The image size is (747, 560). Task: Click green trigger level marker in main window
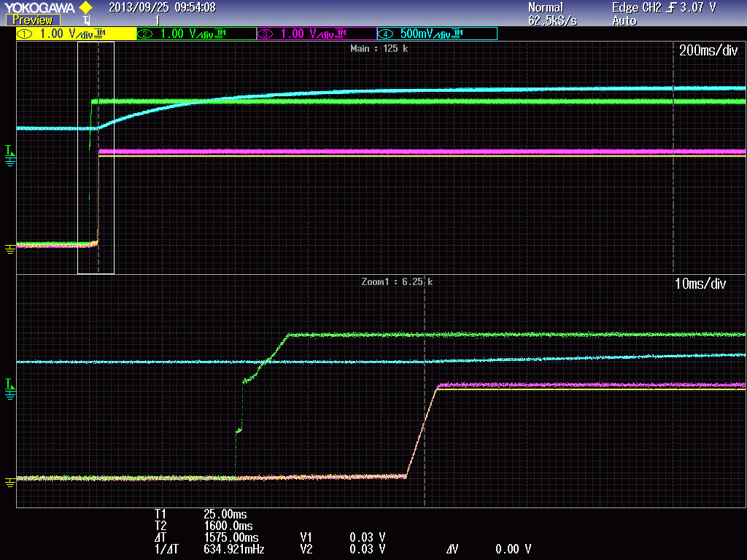click(9, 150)
